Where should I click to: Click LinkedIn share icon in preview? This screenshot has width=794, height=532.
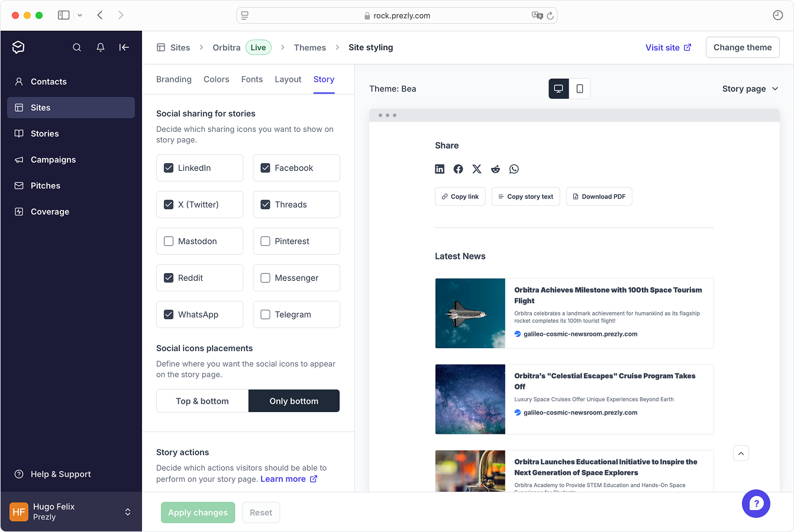[440, 169]
